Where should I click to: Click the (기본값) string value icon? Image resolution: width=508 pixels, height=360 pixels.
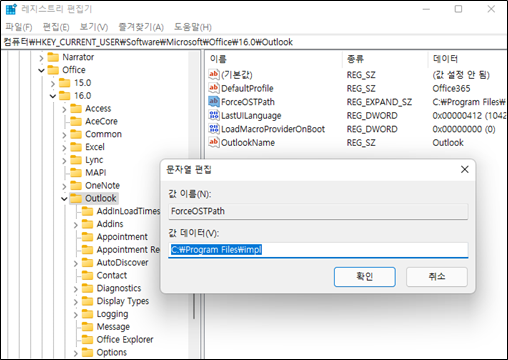(x=214, y=74)
